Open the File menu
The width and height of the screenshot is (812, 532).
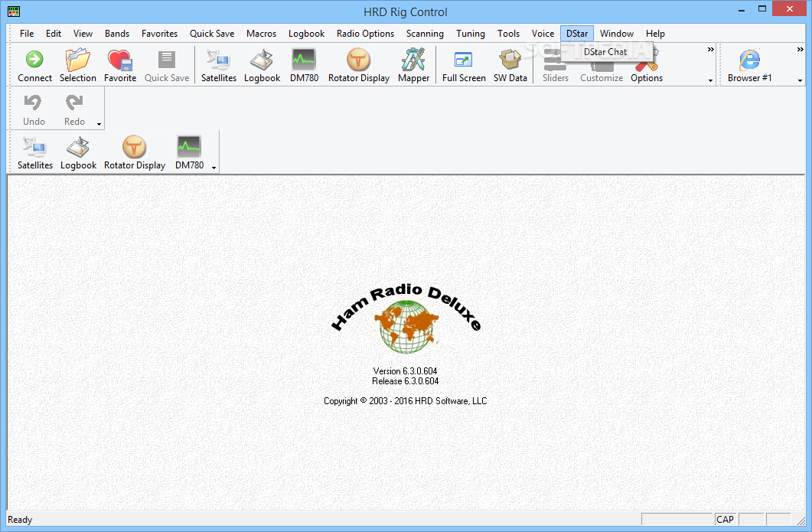[x=27, y=34]
